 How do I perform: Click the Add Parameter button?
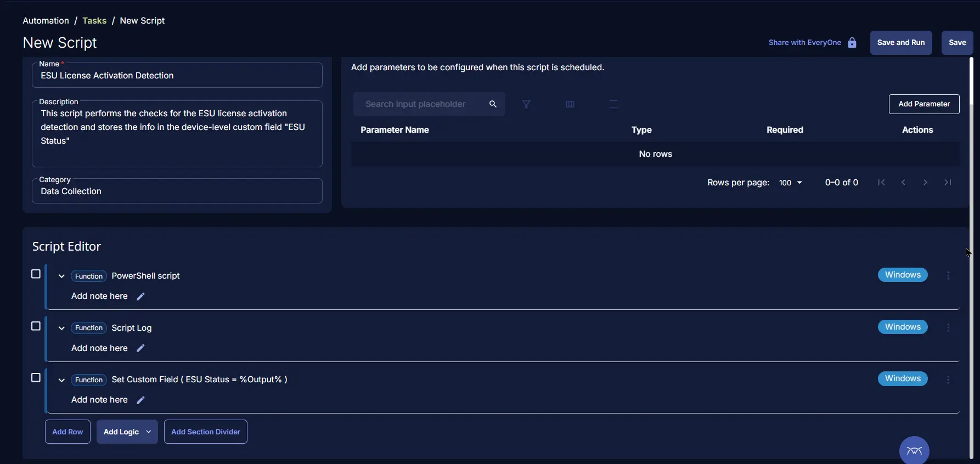[923, 104]
